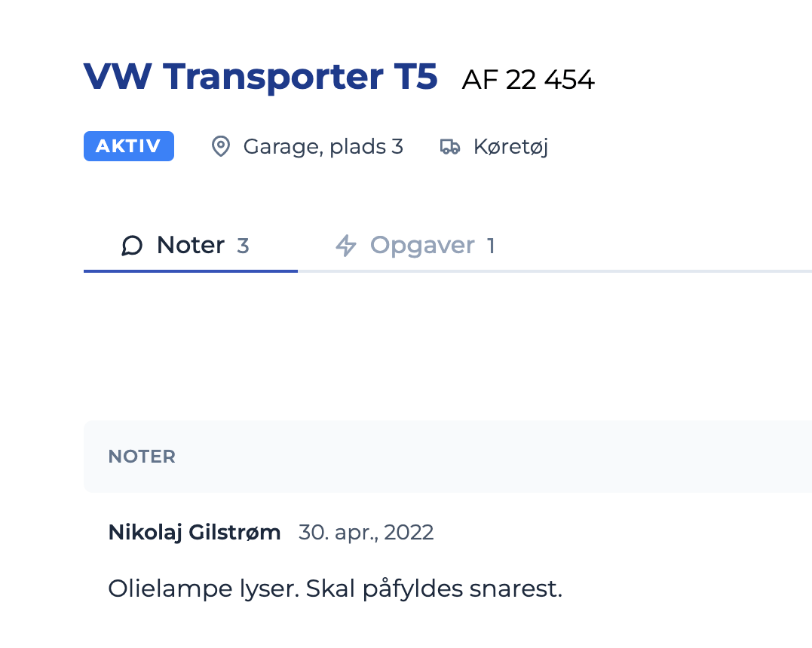Click the Opgaver count badge showing 1

click(x=491, y=246)
